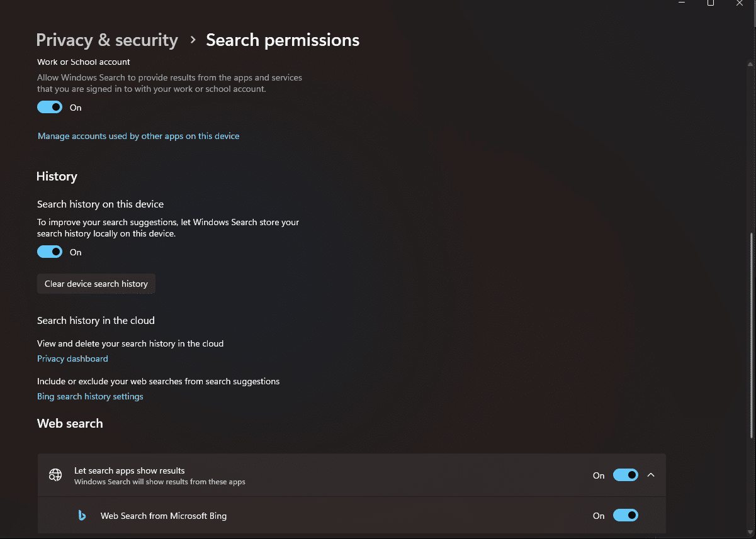This screenshot has width=756, height=539.
Task: Close the Settings window
Action: pos(740,3)
